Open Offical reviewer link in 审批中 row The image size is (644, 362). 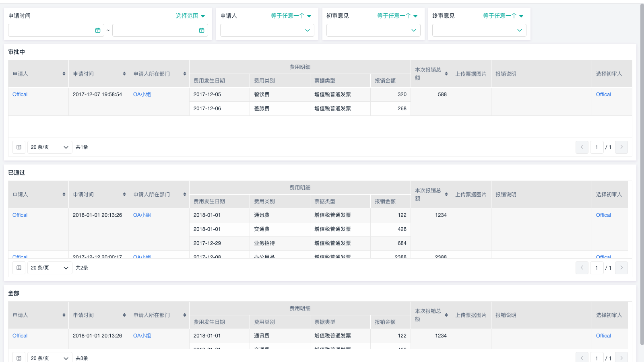tap(603, 95)
